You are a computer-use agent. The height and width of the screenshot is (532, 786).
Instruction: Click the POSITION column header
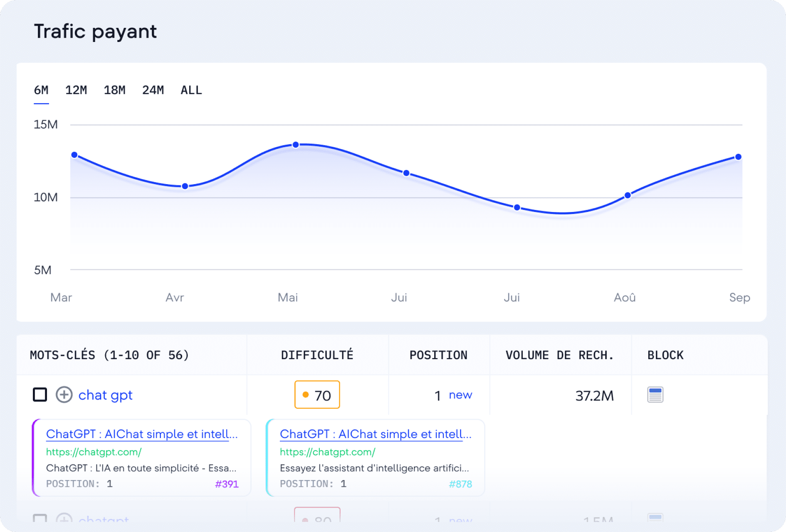click(x=438, y=355)
